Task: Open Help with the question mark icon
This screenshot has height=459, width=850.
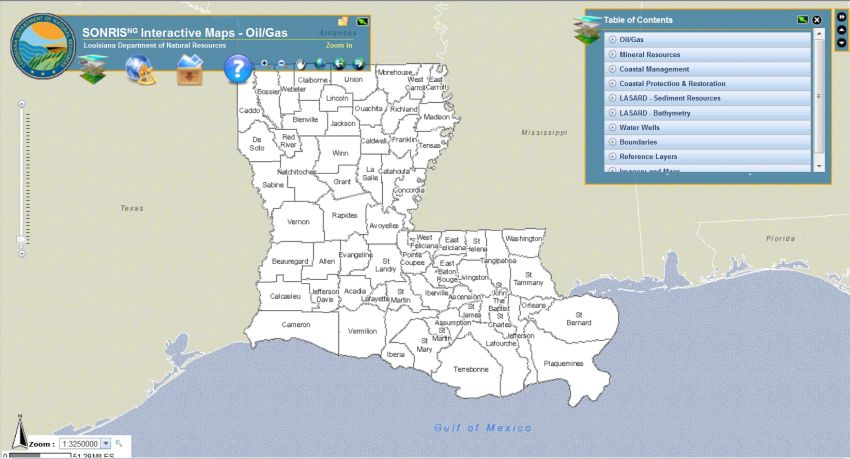Action: pos(237,68)
